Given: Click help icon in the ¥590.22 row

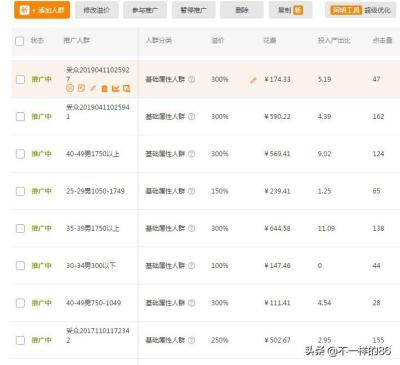Looking at the screenshot, I should (192, 117).
